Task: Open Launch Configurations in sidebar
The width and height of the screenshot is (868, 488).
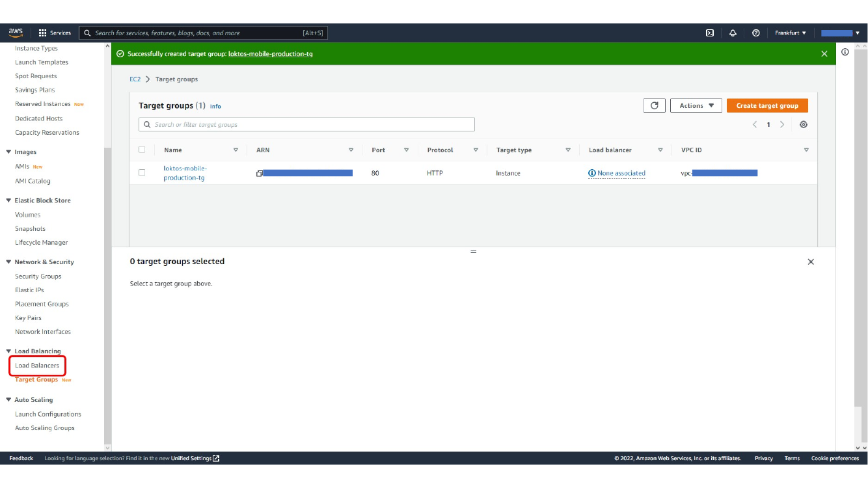Action: [x=48, y=414]
